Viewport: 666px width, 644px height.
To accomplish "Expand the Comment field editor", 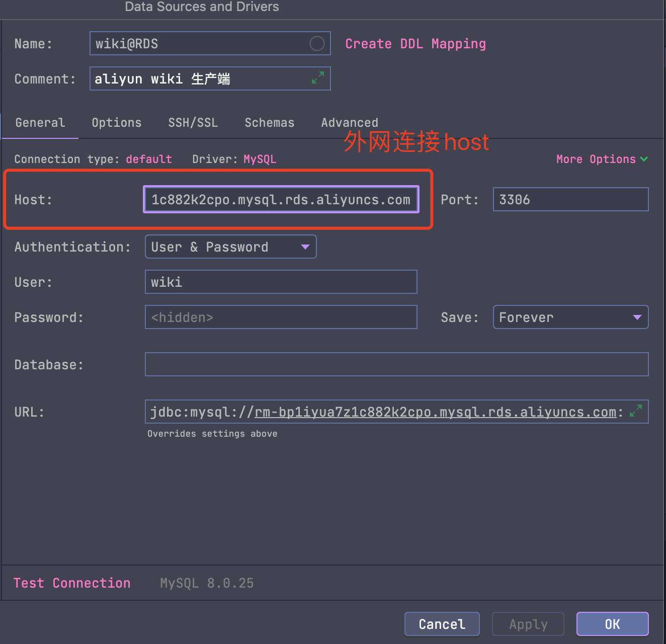I will point(318,77).
